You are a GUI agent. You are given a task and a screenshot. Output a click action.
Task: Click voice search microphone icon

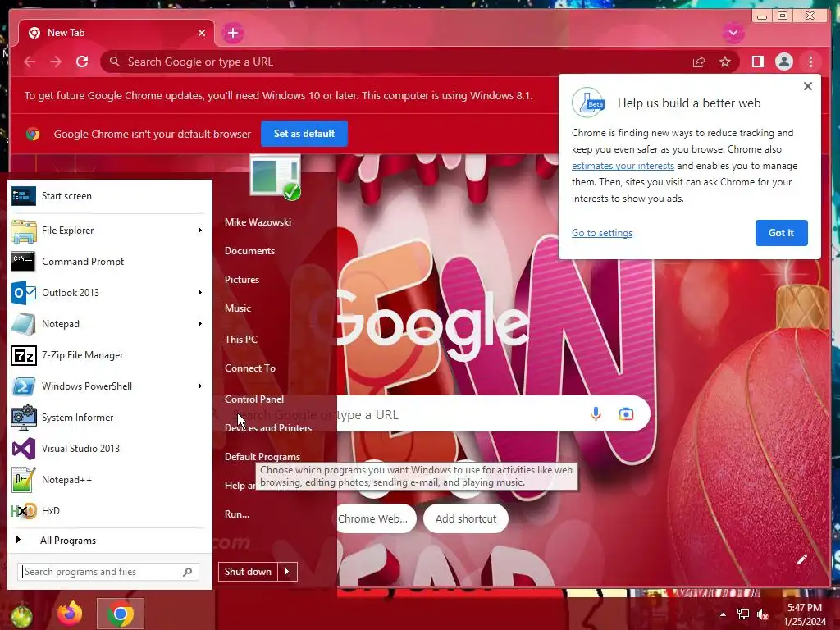[x=596, y=414]
